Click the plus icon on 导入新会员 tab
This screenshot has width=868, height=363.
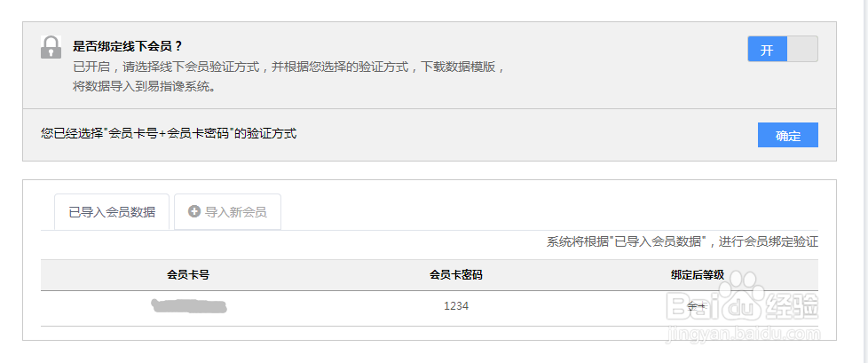click(194, 212)
